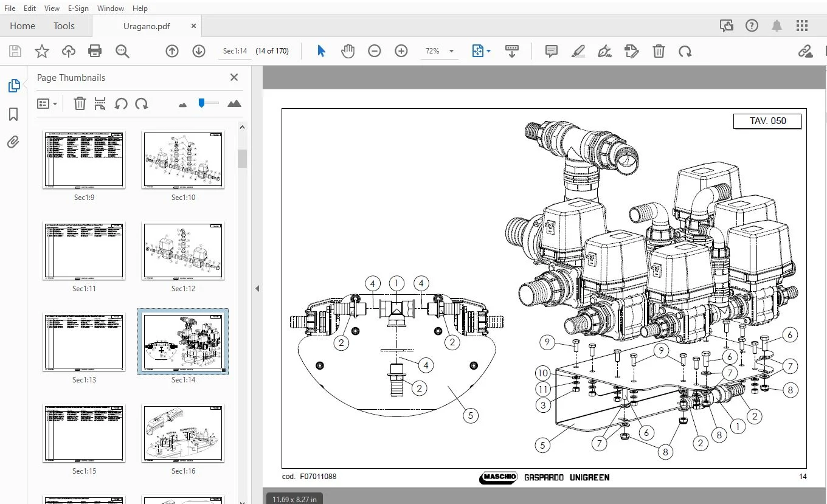
Task: Select thumbnail page Sec1:14
Action: pyautogui.click(x=183, y=342)
